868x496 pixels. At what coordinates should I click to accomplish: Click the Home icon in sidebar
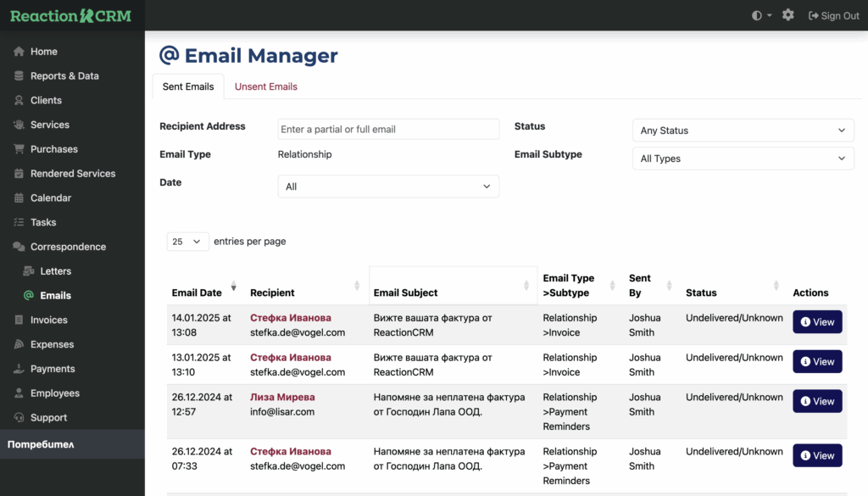[19, 52]
